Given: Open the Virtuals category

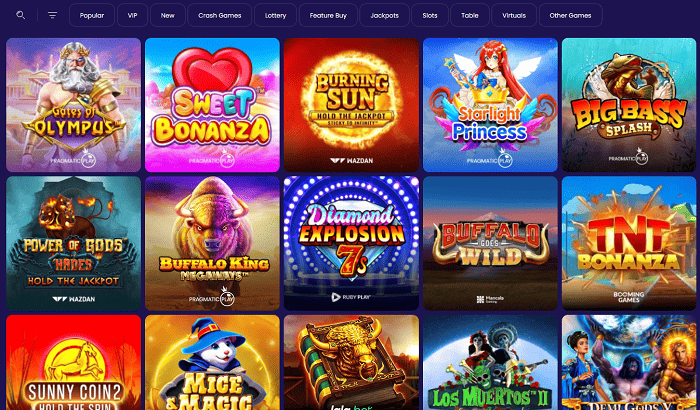Looking at the screenshot, I should coord(514,15).
